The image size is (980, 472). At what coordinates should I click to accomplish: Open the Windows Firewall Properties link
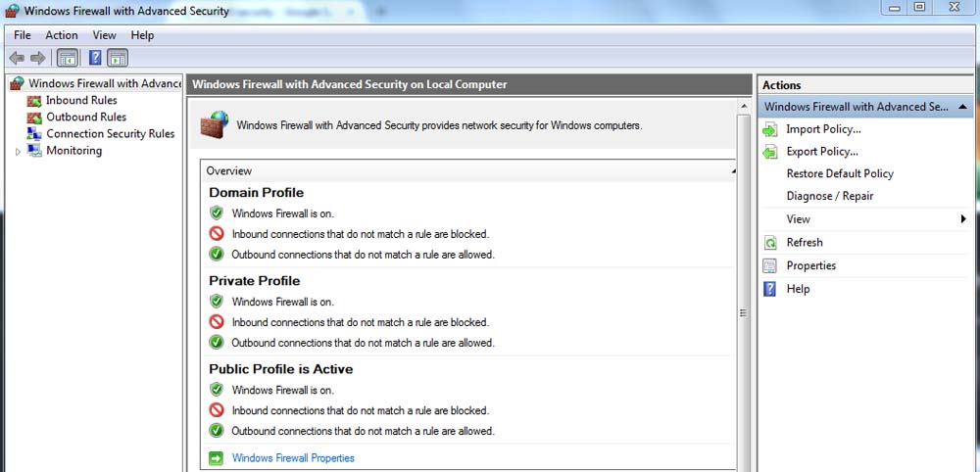pyautogui.click(x=293, y=458)
